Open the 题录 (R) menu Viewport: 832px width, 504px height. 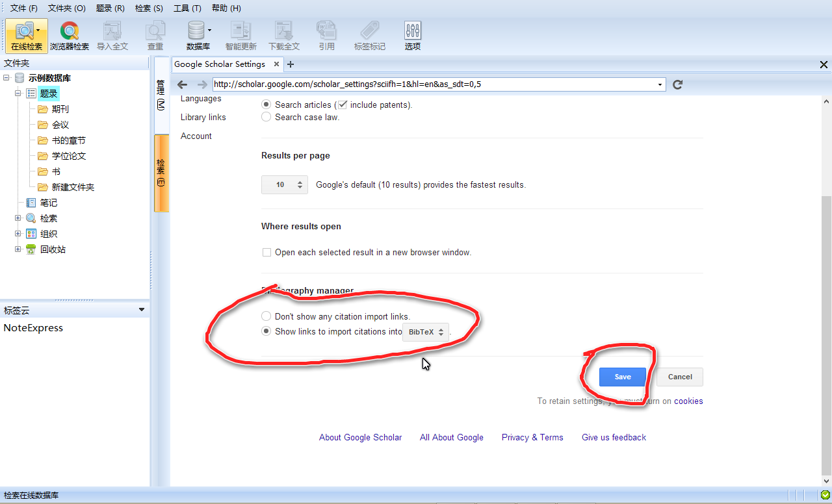pos(110,8)
